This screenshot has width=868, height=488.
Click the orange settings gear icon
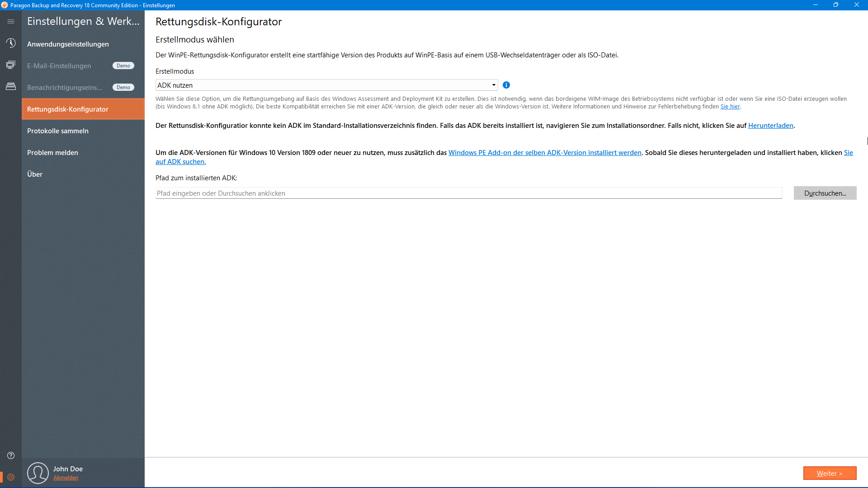(x=11, y=477)
